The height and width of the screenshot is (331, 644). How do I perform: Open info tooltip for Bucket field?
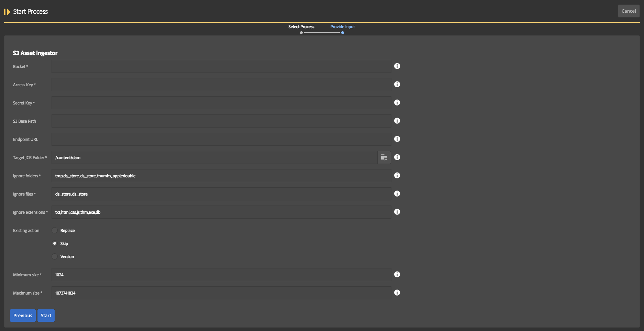click(x=397, y=66)
